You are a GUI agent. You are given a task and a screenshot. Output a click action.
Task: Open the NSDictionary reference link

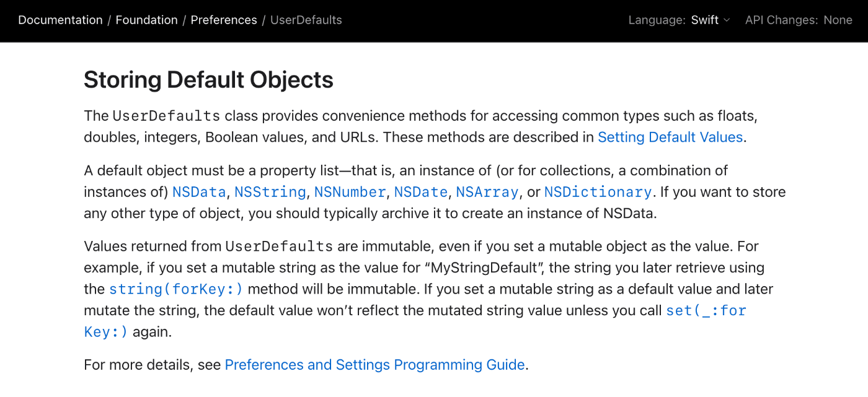pos(598,192)
